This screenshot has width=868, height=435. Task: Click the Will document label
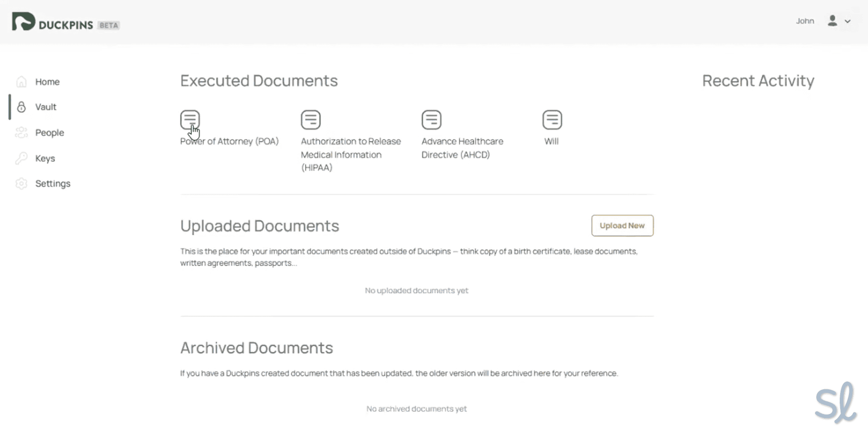click(551, 141)
